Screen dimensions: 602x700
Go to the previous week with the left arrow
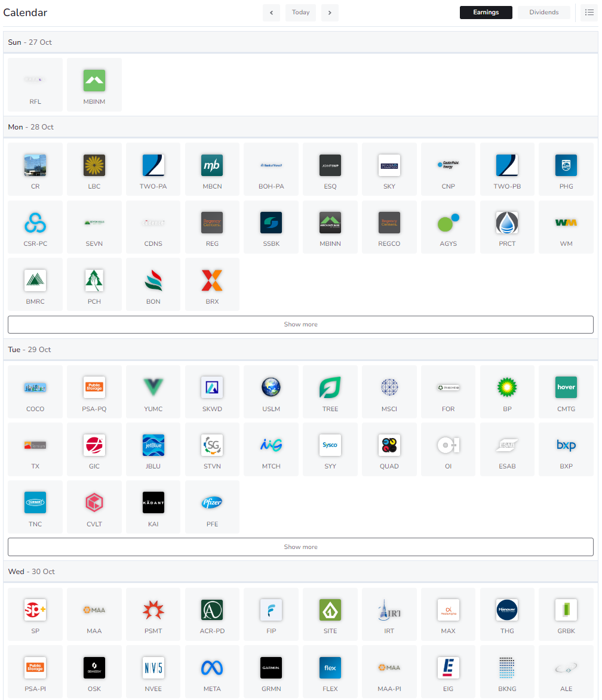[271, 13]
